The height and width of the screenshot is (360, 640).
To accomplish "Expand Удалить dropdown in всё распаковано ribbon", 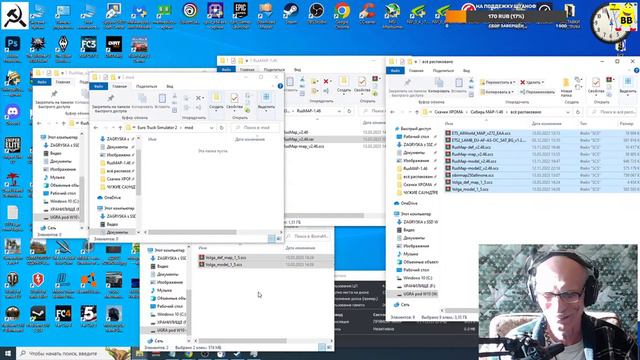I will pos(543,82).
